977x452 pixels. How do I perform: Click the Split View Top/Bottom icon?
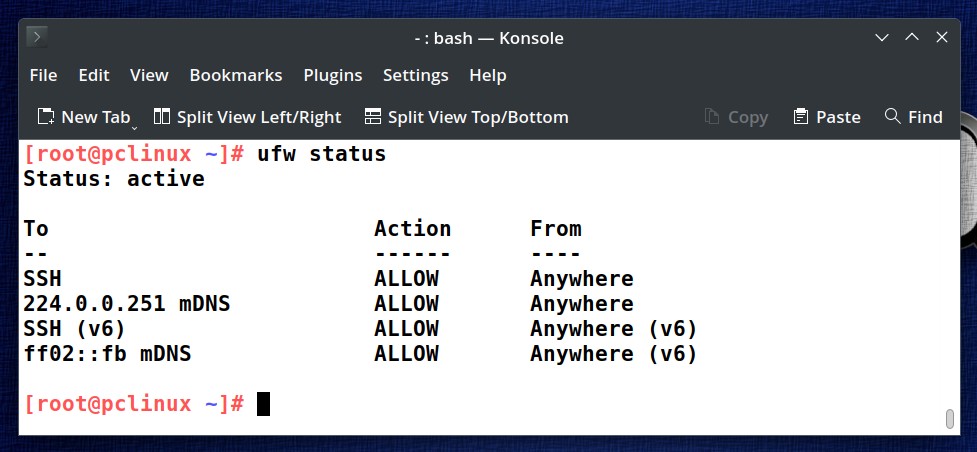click(x=373, y=117)
